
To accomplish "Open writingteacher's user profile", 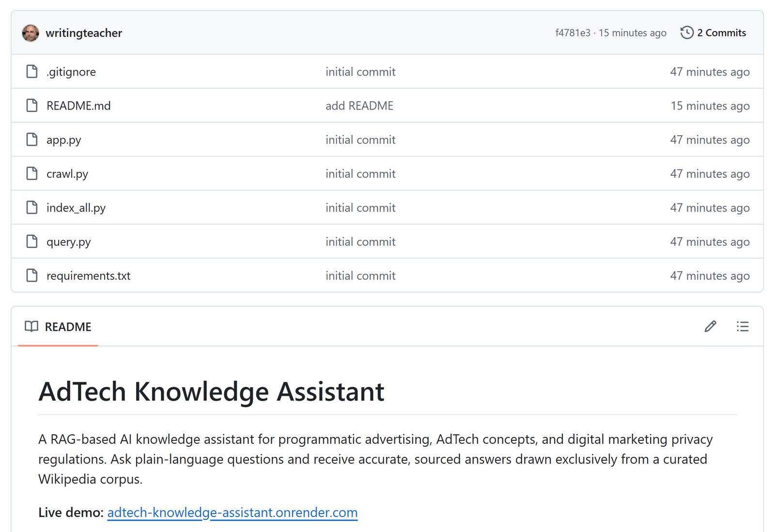I will (83, 32).
